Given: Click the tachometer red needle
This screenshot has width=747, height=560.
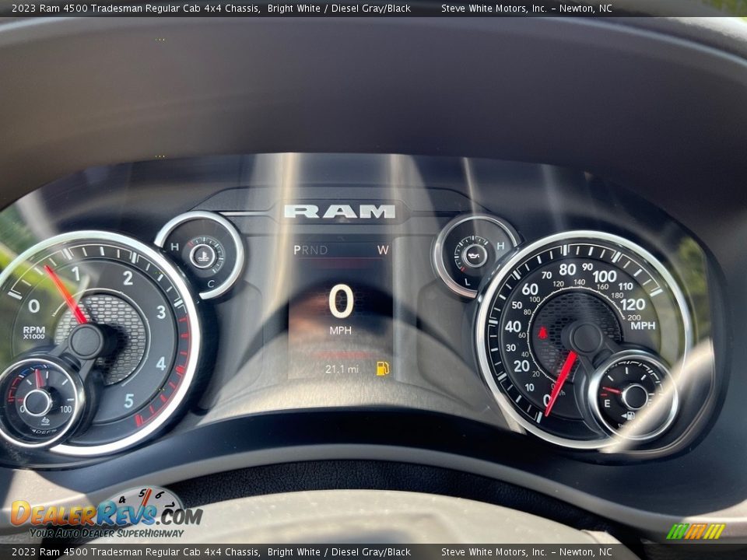Looking at the screenshot, I should tap(65, 295).
